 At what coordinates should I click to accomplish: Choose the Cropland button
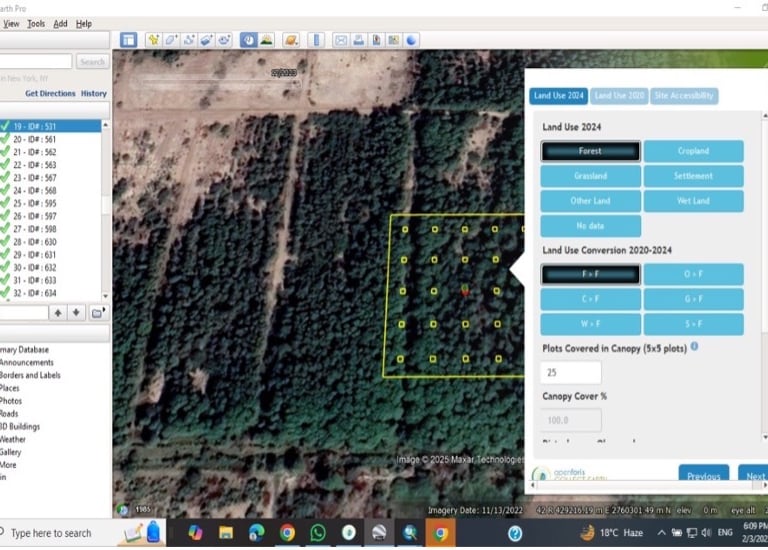tap(693, 151)
